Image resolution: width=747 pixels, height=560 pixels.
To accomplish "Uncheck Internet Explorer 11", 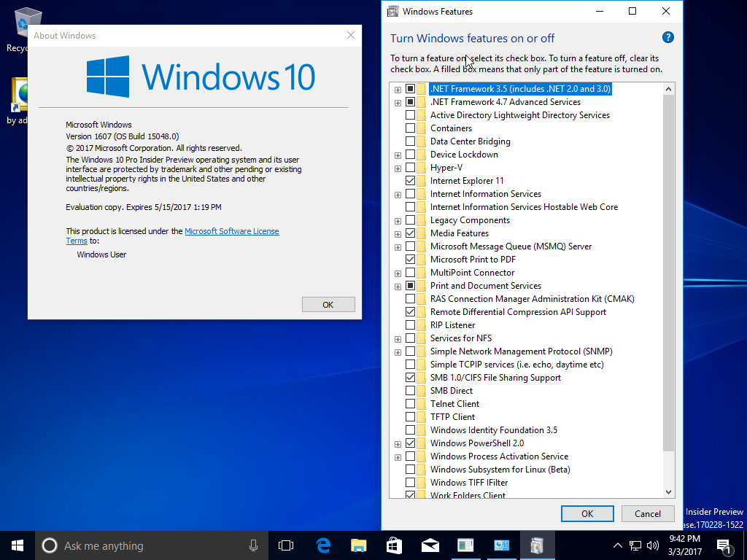I will [x=410, y=181].
